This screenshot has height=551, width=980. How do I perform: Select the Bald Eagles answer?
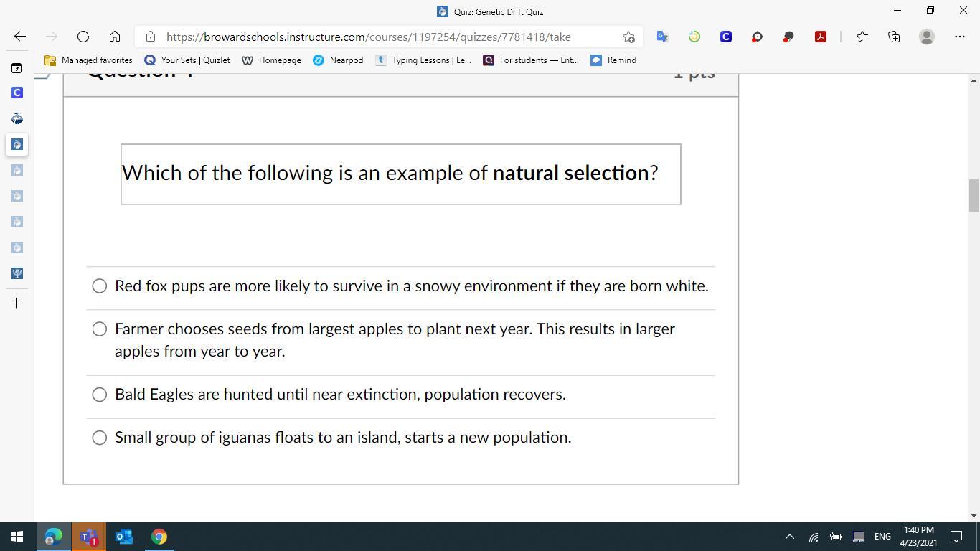coord(100,395)
